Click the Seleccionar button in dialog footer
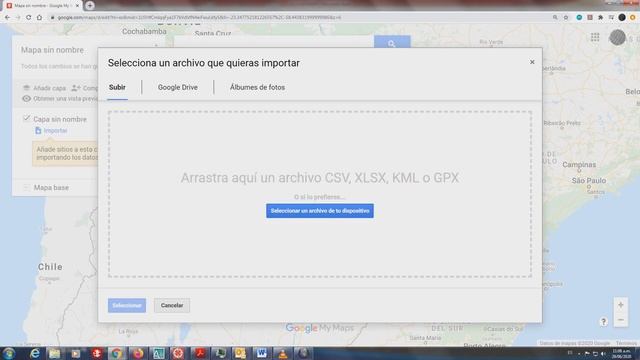 point(127,305)
